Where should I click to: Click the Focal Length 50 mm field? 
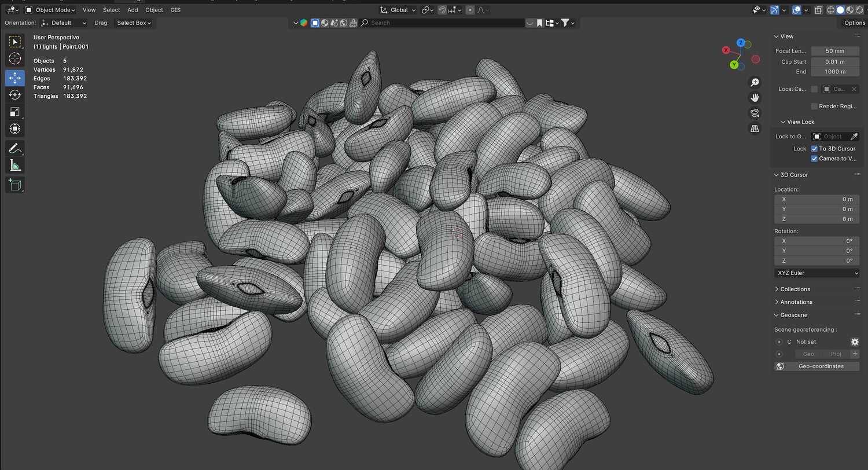coord(835,51)
